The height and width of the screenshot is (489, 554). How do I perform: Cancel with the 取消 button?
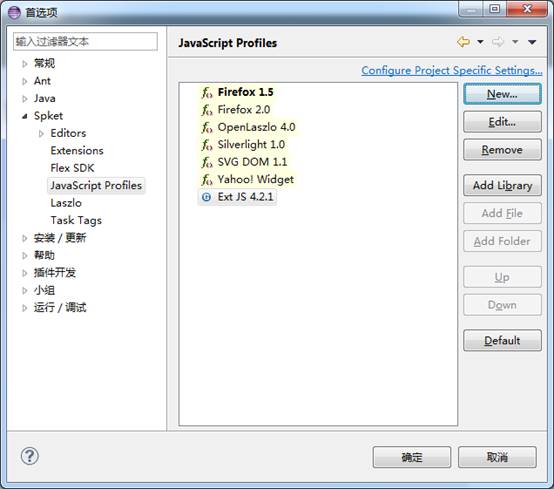(497, 457)
